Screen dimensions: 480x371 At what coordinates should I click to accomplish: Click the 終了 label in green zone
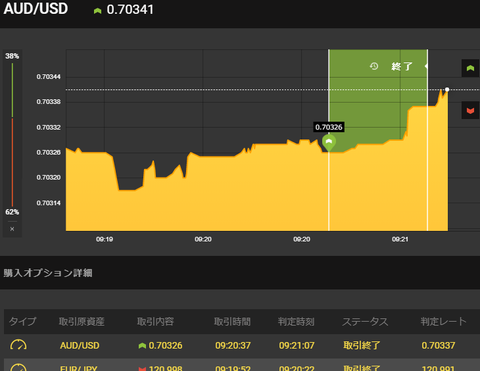click(402, 66)
